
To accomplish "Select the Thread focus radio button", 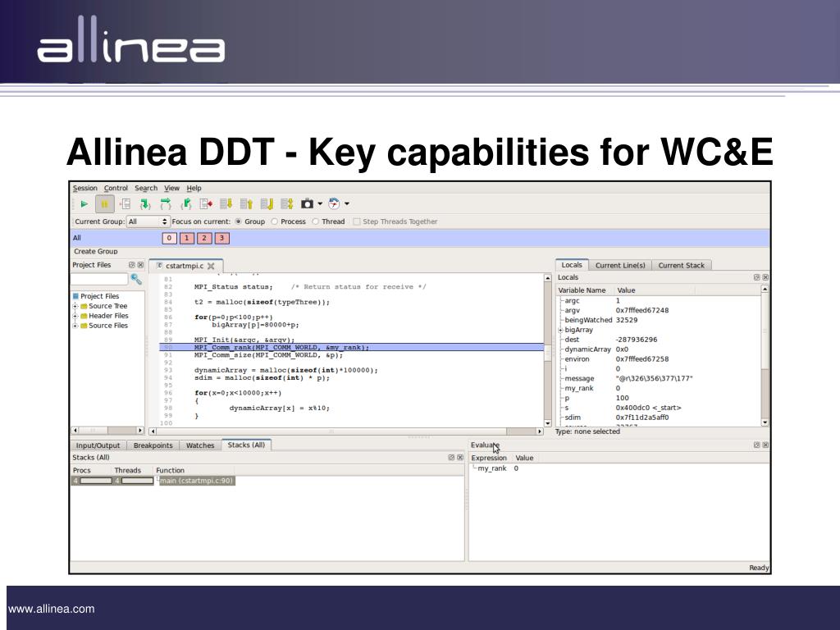I will pyautogui.click(x=316, y=221).
